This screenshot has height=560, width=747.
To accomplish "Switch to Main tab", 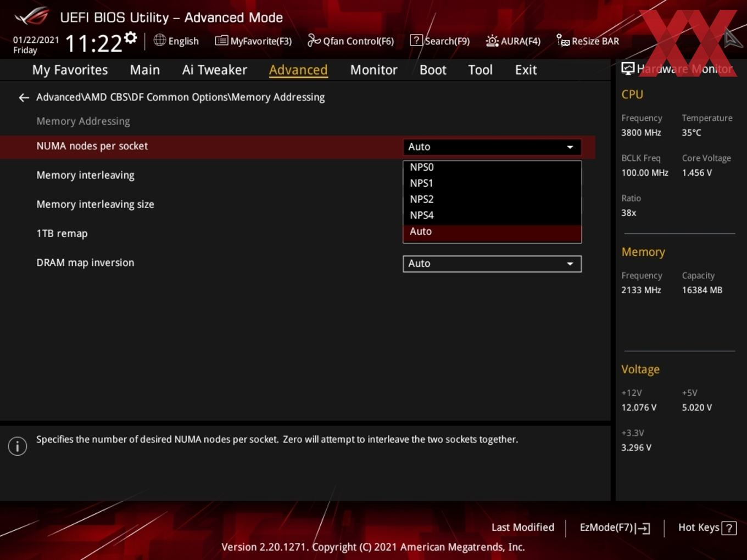I will [145, 70].
